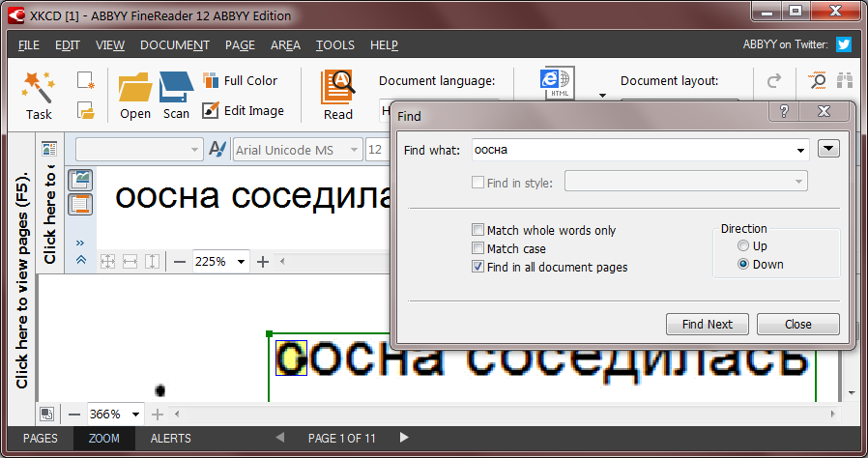868x458 pixels.
Task: Select the Up direction radio button
Action: pyautogui.click(x=743, y=245)
